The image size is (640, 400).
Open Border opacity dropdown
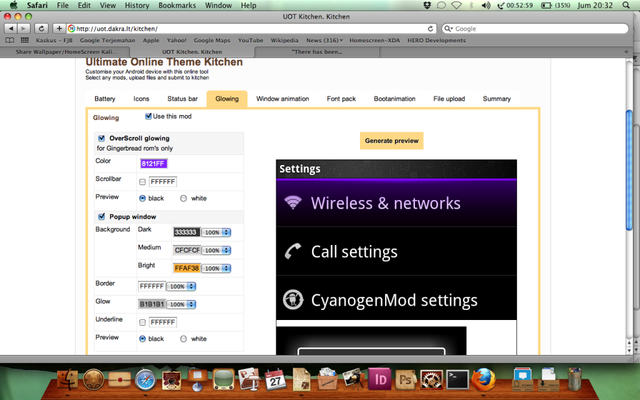pyautogui.click(x=181, y=287)
